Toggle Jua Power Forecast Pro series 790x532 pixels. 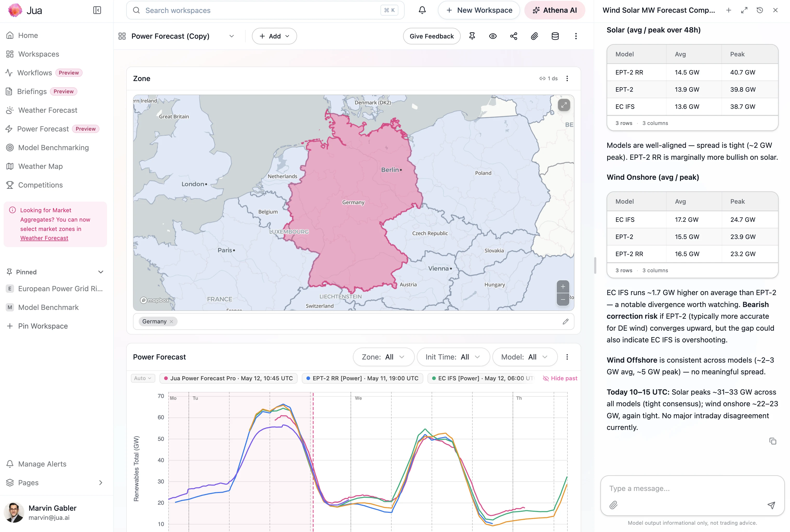click(x=228, y=378)
